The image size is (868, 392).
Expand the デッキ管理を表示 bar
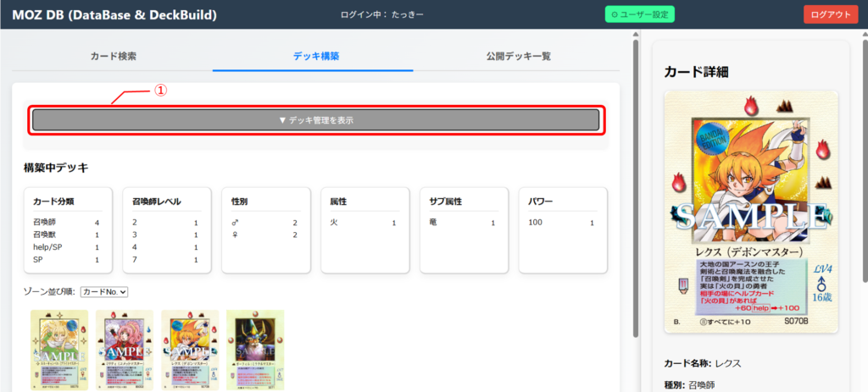(x=315, y=120)
